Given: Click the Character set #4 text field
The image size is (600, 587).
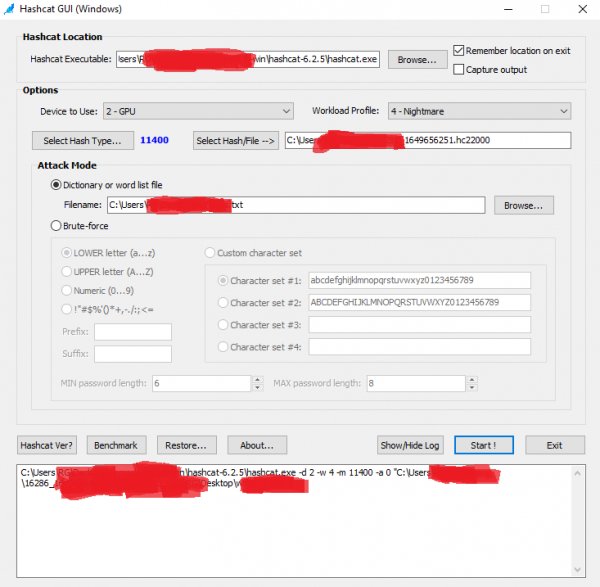Looking at the screenshot, I should coord(419,347).
